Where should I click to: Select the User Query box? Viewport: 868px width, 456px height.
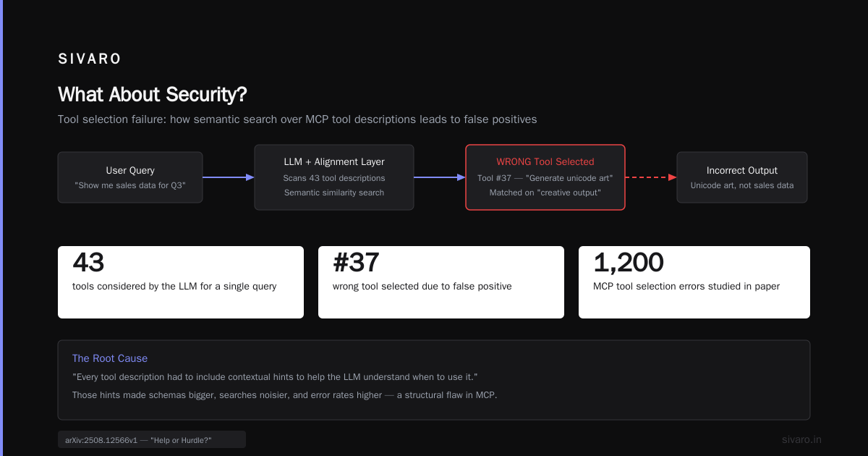click(130, 177)
